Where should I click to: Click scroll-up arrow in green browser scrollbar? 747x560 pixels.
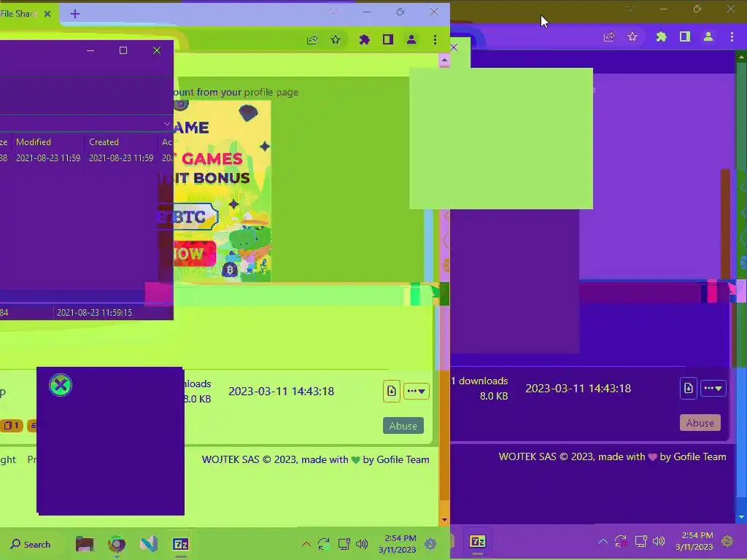point(444,61)
